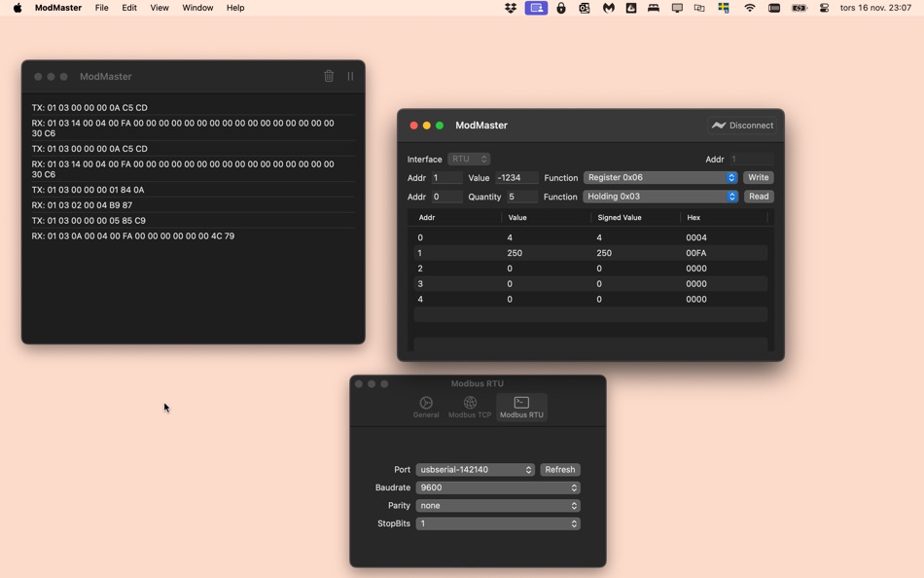Click log line TX ending 84 0A
Screen dimensions: 924x578
pyautogui.click(x=88, y=190)
